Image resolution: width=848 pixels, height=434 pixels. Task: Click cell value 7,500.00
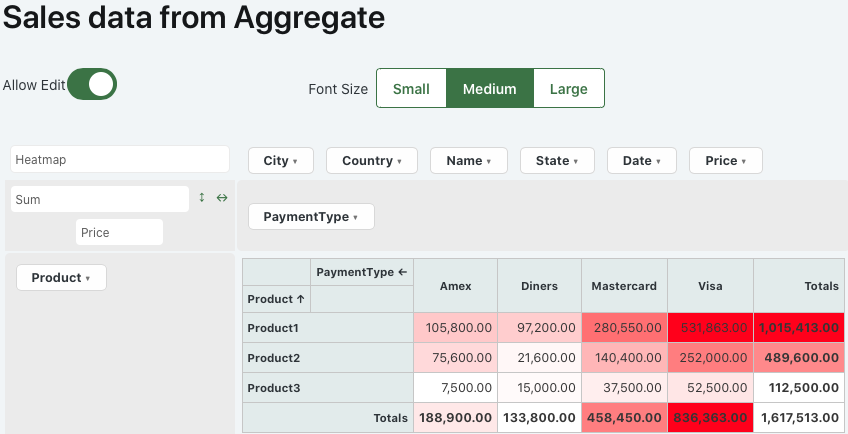coord(455,388)
